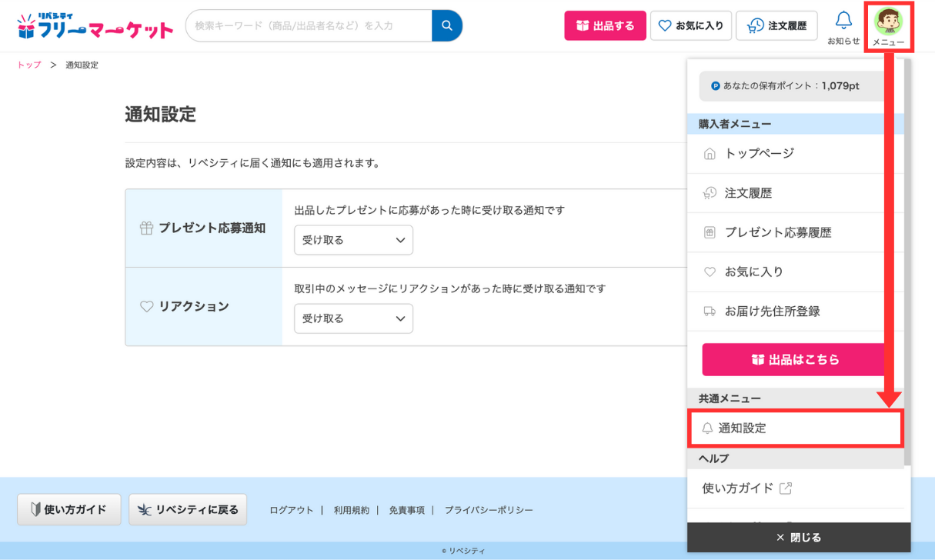The image size is (935, 560).
Task: Close the menu with 閉じる
Action: 799,537
